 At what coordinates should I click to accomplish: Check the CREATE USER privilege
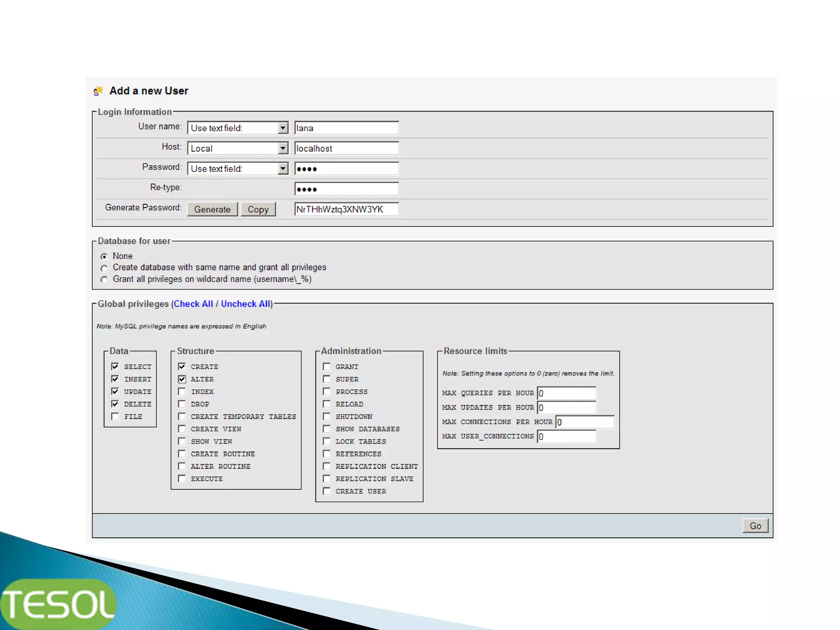tap(327, 491)
